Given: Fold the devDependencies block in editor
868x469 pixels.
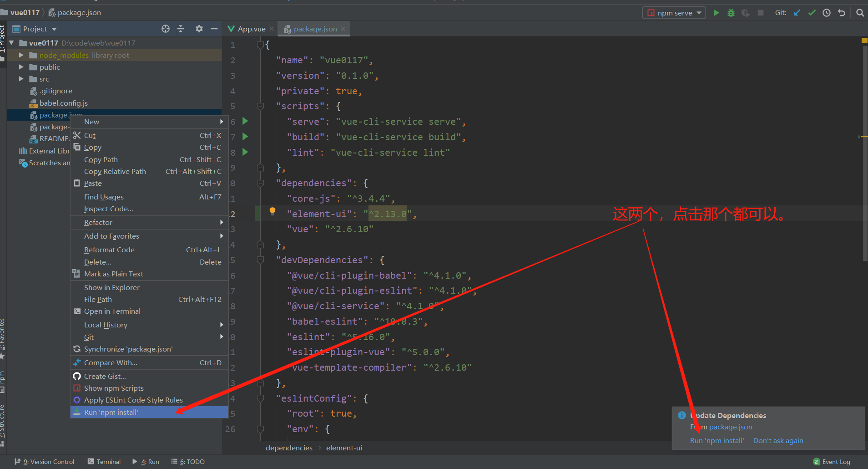Looking at the screenshot, I should pyautogui.click(x=260, y=260).
